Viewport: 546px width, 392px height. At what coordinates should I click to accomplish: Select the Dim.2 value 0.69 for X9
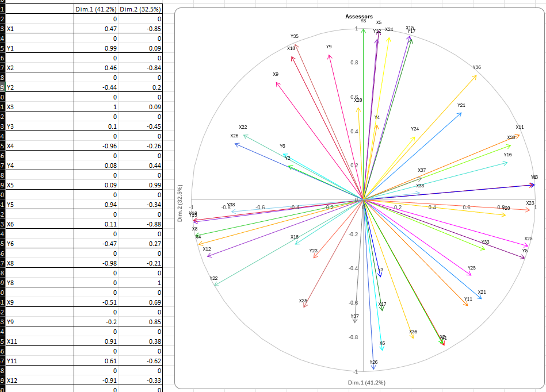click(x=140, y=302)
